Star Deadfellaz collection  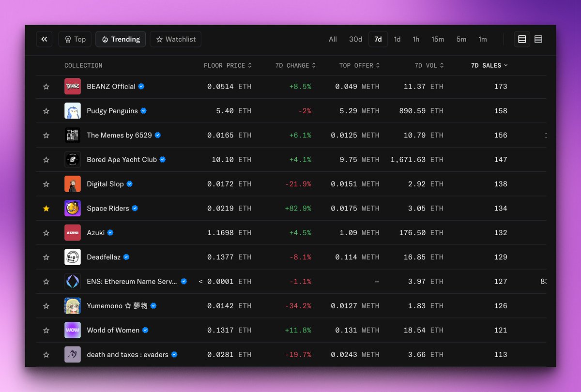click(46, 257)
